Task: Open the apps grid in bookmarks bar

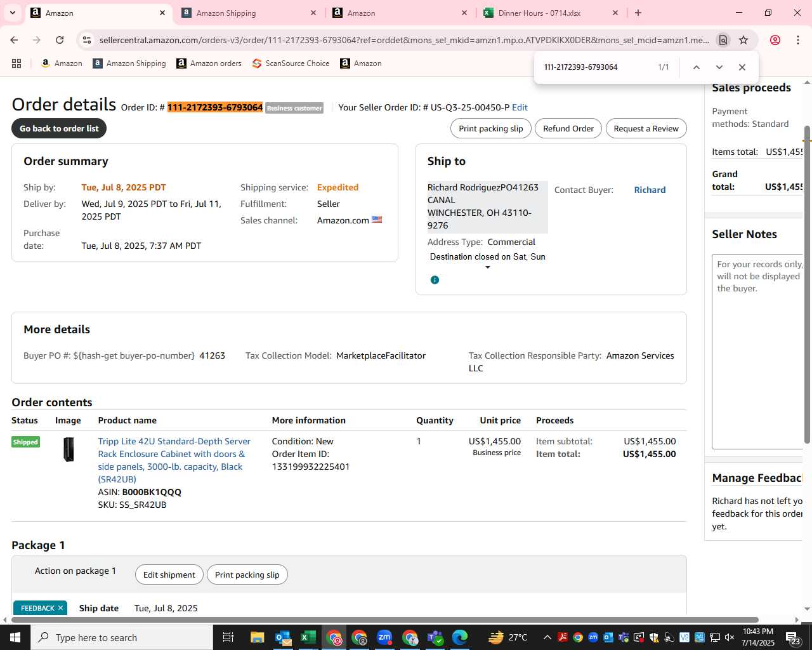Action: click(x=16, y=63)
